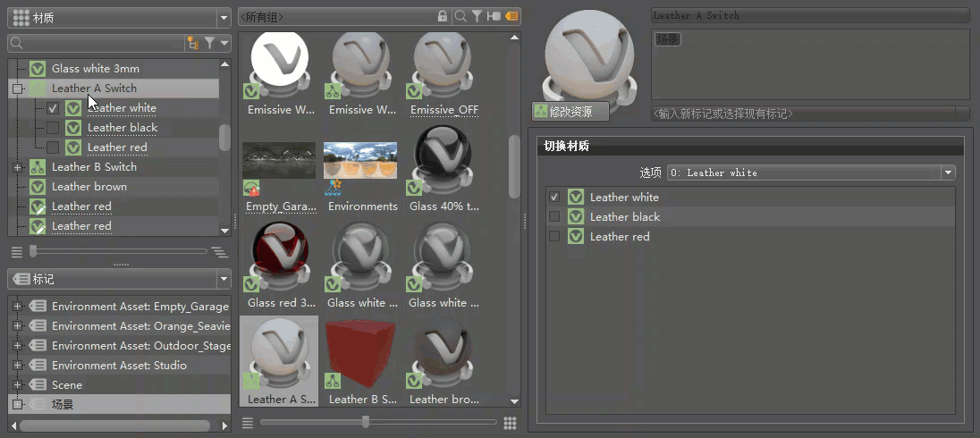980x438 pixels.
Task: Select the Leather B S... red cube thumbnail
Action: (362, 361)
